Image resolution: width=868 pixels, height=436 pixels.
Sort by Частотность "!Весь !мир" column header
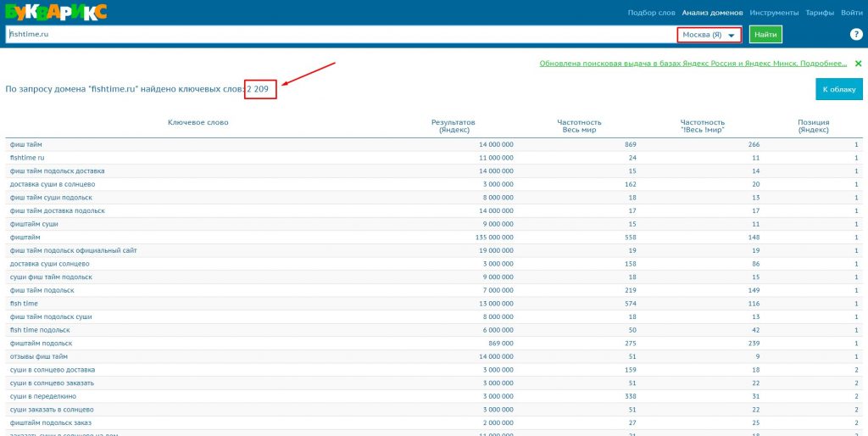tap(703, 126)
